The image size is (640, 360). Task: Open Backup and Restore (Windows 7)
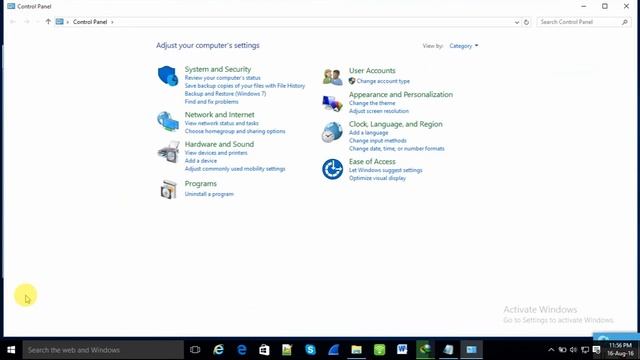225,94
